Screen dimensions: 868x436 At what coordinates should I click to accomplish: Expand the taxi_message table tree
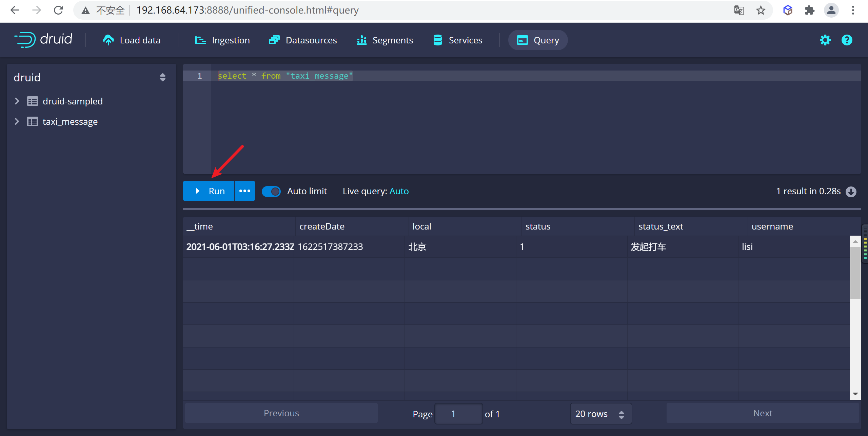pyautogui.click(x=17, y=121)
